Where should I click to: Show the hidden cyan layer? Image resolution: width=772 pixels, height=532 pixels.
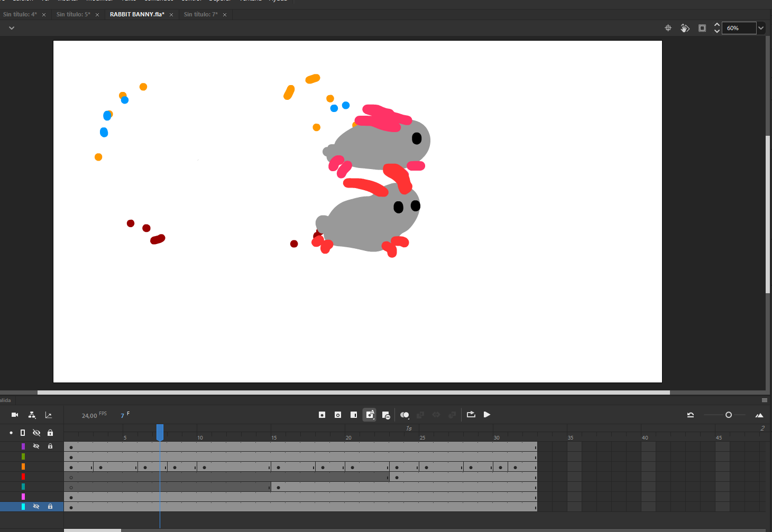pos(36,507)
